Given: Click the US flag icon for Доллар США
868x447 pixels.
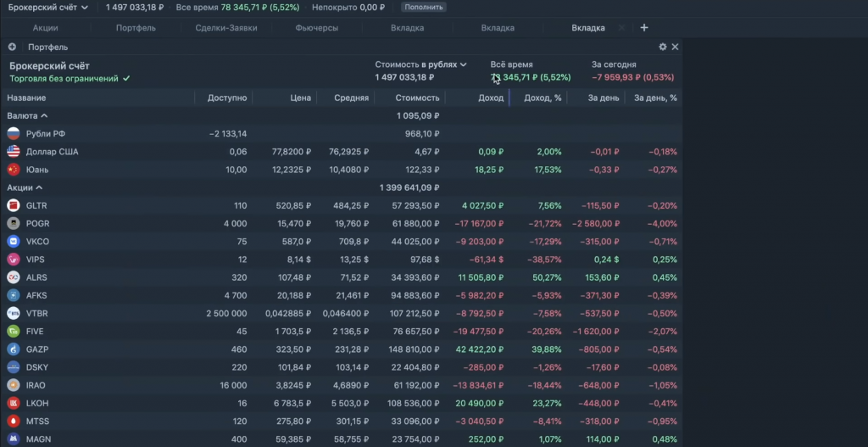Looking at the screenshot, I should 14,152.
